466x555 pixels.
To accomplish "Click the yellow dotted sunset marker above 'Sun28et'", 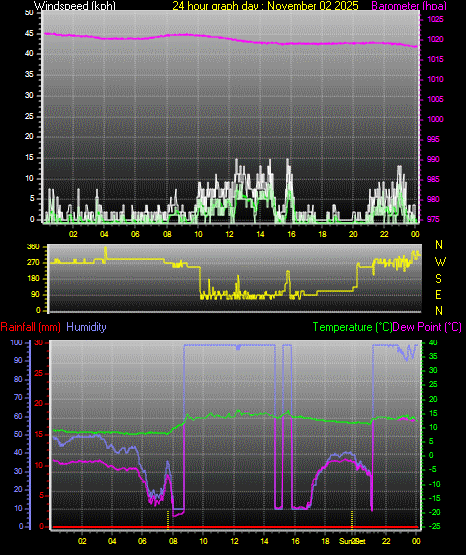I will point(352,520).
